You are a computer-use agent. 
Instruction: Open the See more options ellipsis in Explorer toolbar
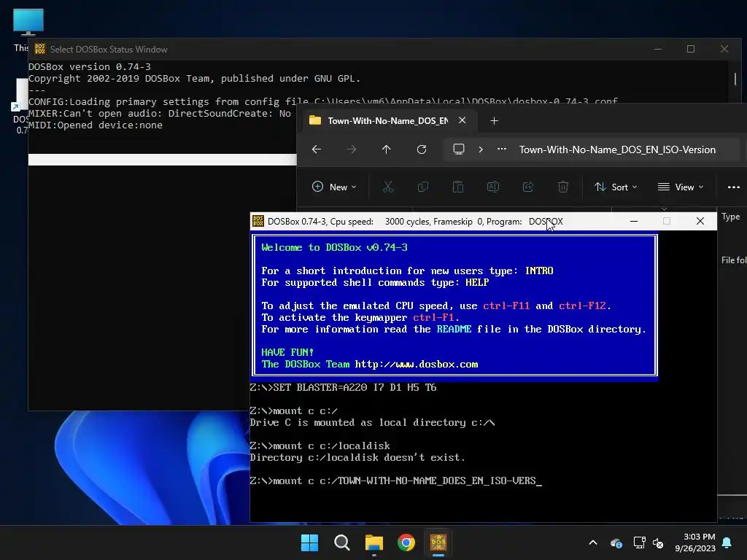point(734,187)
